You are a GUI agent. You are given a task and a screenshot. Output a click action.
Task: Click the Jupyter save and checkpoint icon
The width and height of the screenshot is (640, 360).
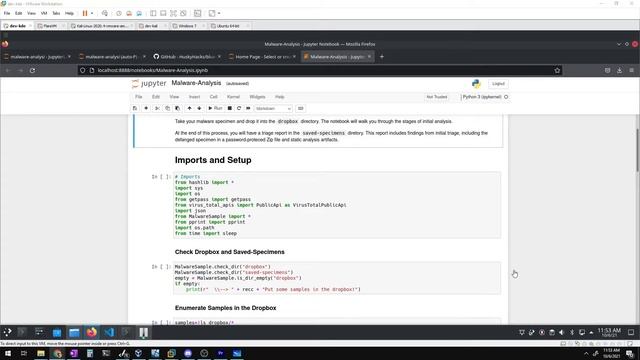pos(135,109)
